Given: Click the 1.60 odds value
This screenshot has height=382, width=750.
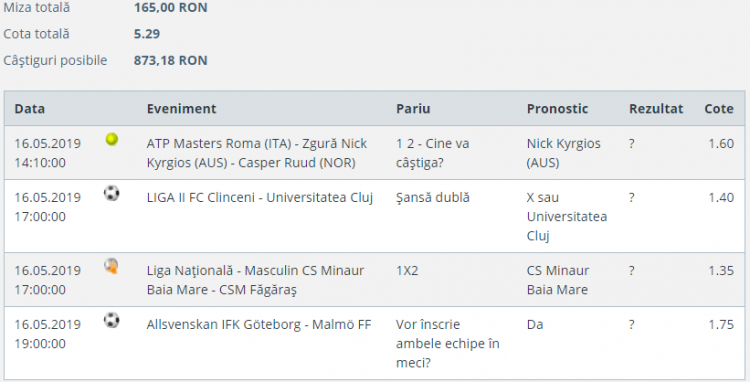Looking at the screenshot, I should (x=721, y=143).
